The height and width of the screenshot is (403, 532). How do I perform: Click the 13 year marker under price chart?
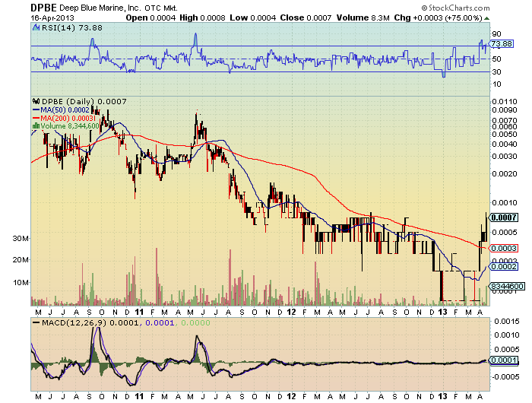(x=442, y=312)
